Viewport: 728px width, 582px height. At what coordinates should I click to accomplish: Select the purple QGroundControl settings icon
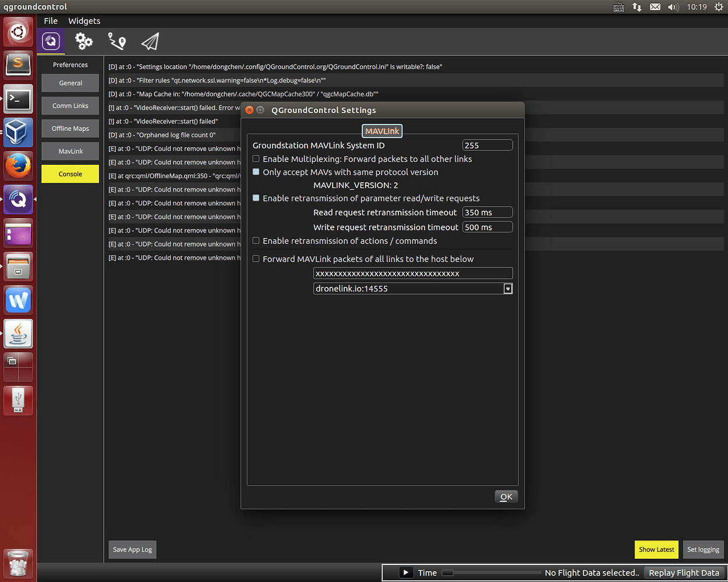click(x=51, y=41)
